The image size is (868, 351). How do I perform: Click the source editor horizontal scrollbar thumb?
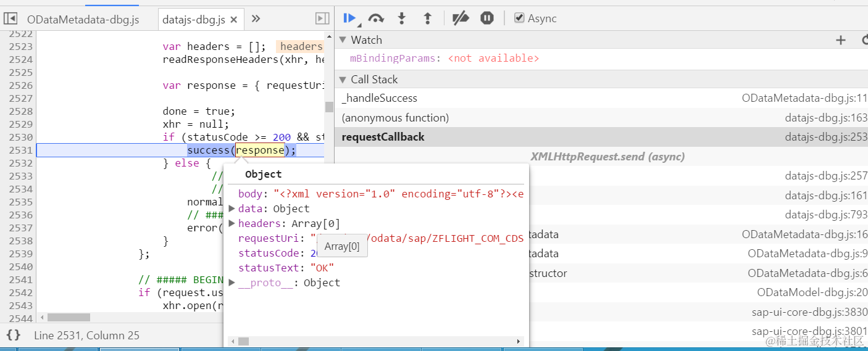pos(69,317)
